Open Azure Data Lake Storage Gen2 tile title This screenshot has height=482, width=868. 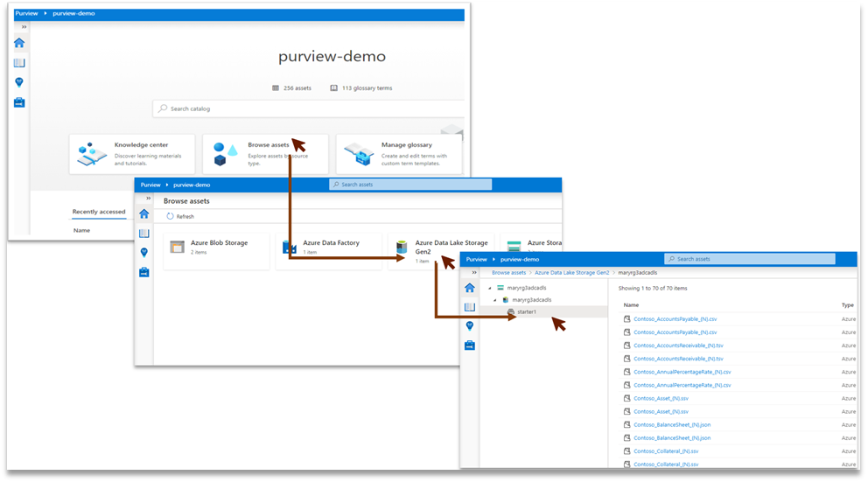tap(451, 247)
